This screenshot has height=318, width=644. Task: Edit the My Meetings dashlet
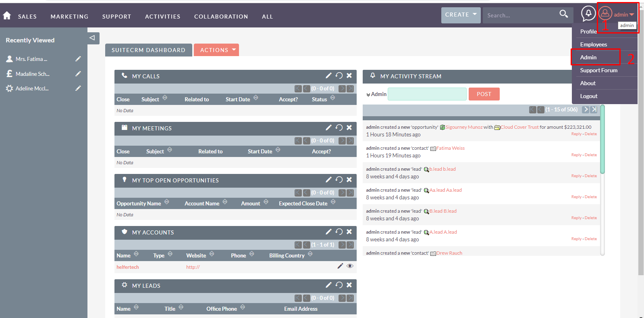point(329,128)
